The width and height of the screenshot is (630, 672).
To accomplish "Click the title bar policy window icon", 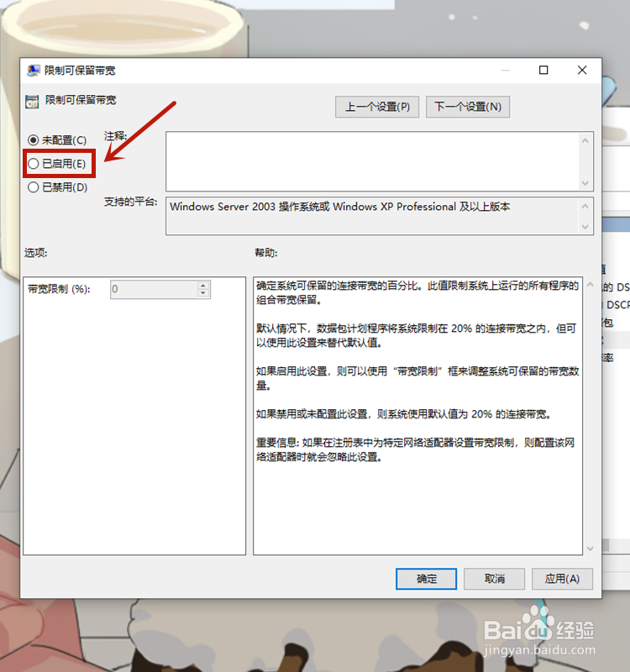I will (x=33, y=71).
